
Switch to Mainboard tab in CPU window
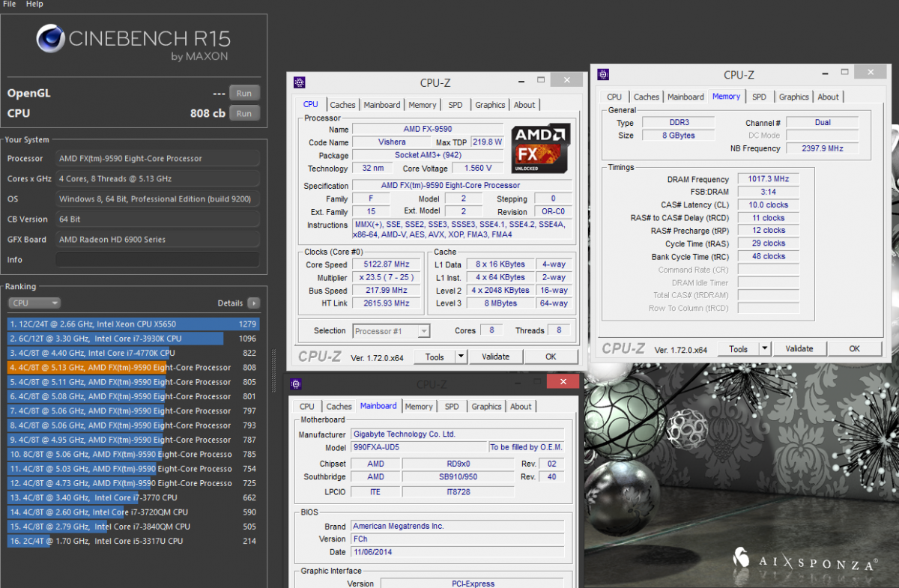coord(382,105)
